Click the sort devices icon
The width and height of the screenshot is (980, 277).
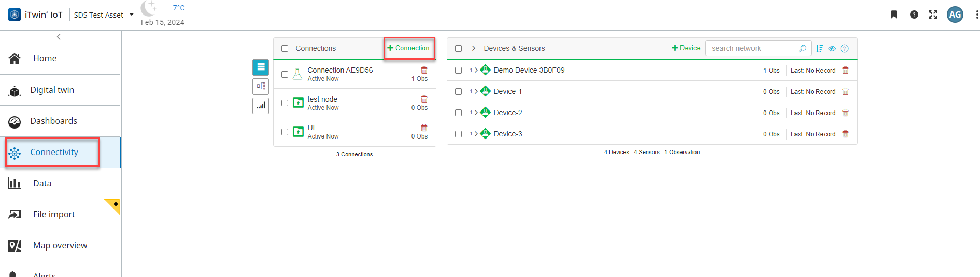pyautogui.click(x=819, y=49)
